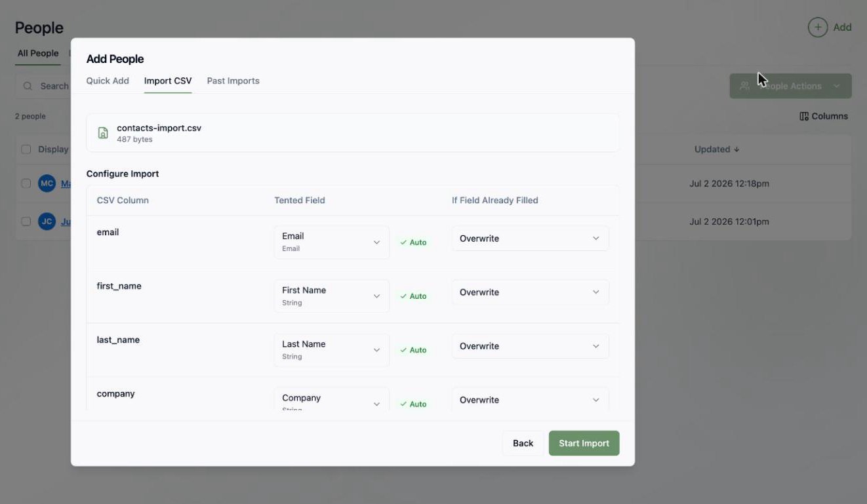The image size is (867, 504).
Task: Click the Add button label
Action: point(842,28)
